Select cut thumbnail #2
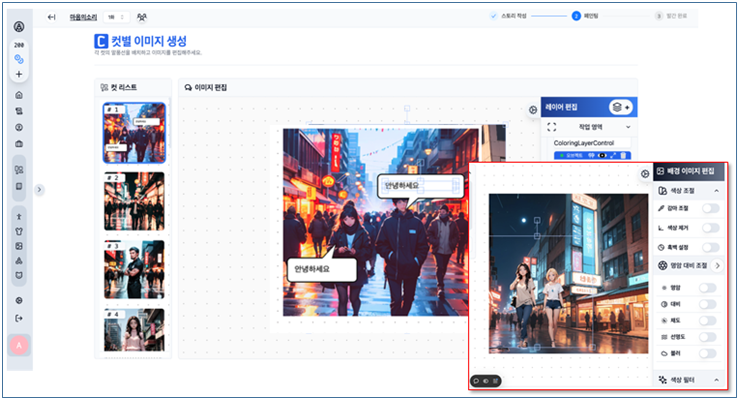Image resolution: width=739 pixels, height=401 pixels. tap(134, 201)
